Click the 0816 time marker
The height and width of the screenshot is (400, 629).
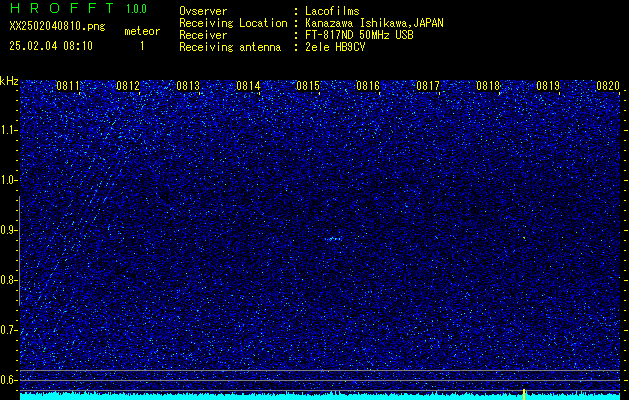click(x=368, y=86)
